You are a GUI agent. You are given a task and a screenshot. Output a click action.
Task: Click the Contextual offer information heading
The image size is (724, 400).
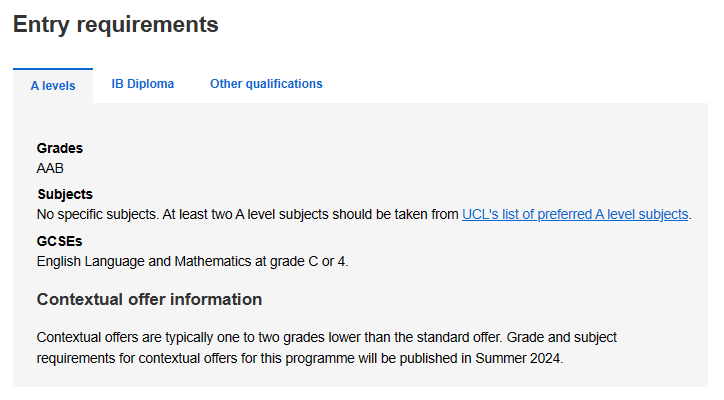(149, 299)
